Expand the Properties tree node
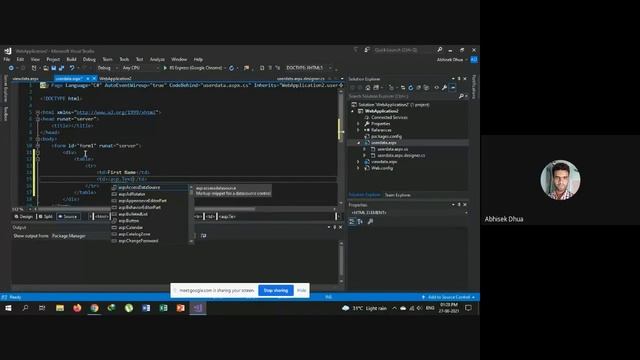Viewport: 640px width, 360px height. coord(358,124)
